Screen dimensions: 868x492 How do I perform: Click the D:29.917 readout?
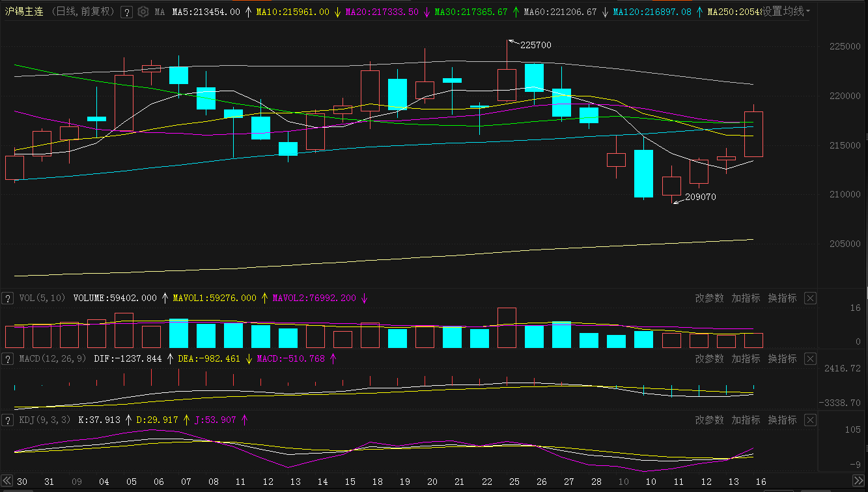pos(157,420)
